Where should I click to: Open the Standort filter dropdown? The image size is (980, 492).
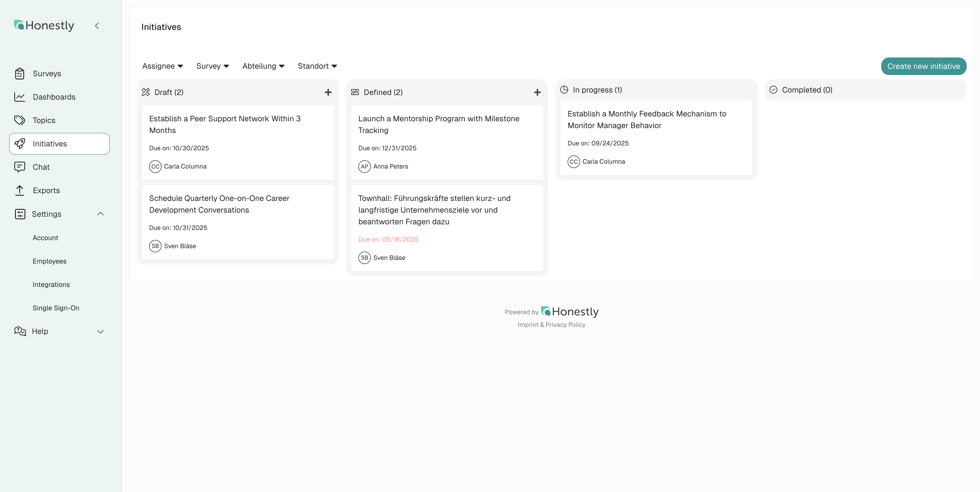pos(317,66)
